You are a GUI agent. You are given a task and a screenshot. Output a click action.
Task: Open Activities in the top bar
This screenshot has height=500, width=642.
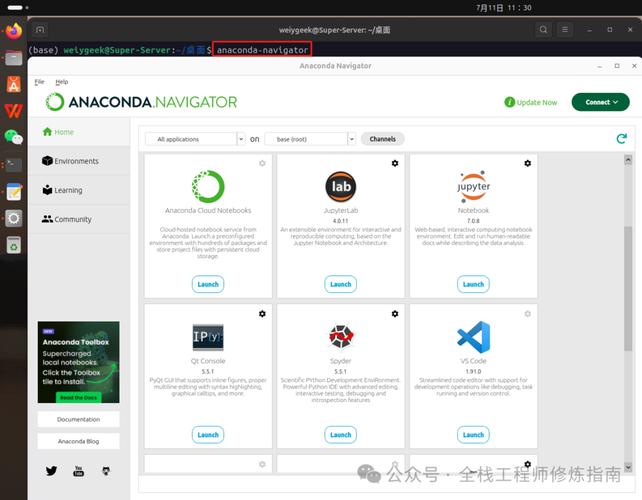coord(18,7)
